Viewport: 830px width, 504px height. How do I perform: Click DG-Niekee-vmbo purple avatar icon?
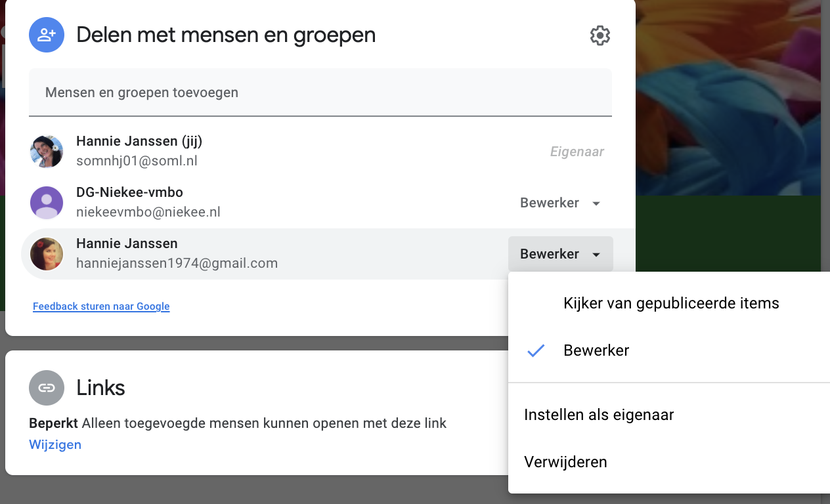click(x=47, y=202)
